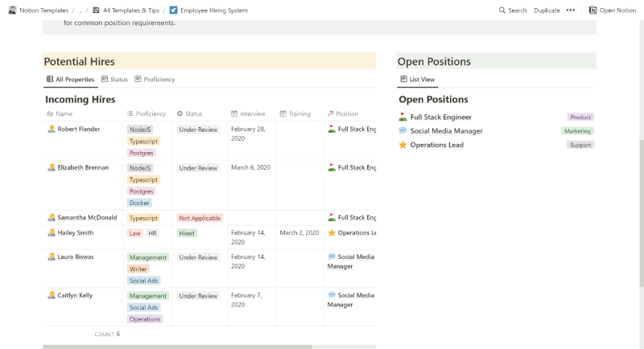
Task: Click the HR proficiency tag
Action: tap(152, 233)
